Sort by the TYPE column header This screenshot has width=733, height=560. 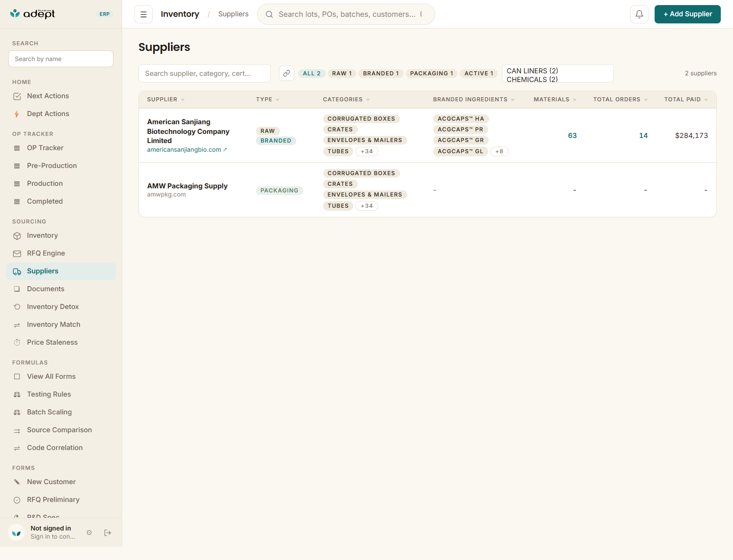(x=268, y=100)
